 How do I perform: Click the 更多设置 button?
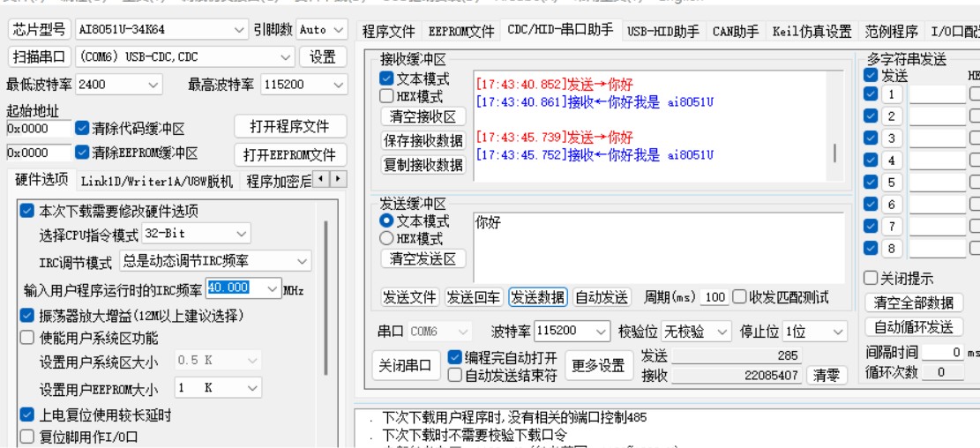pos(599,365)
